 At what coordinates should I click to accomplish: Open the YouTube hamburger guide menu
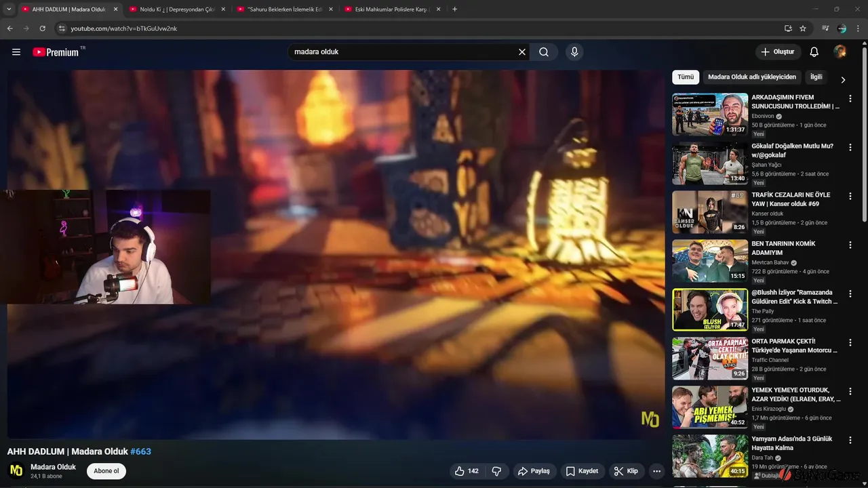pyautogui.click(x=16, y=52)
